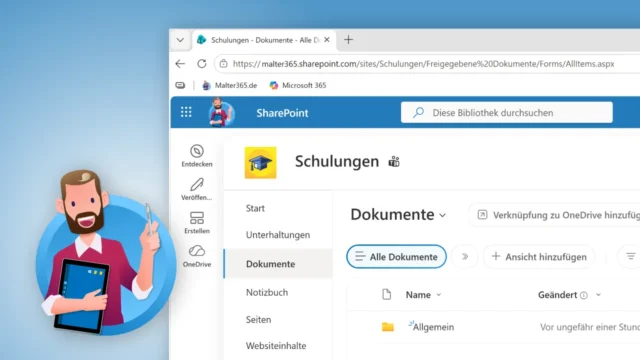Show info for the Geändert column
Screen dimensions: 640x360
(584, 295)
